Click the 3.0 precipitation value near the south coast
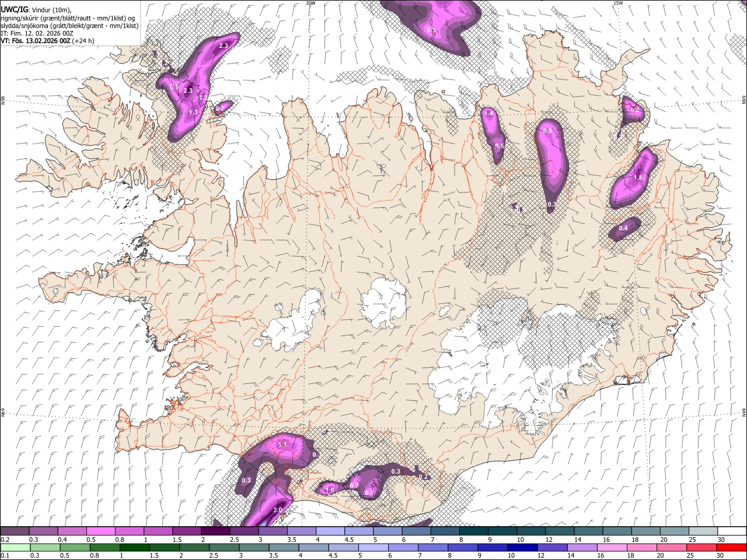The width and height of the screenshot is (747, 560). point(278,510)
